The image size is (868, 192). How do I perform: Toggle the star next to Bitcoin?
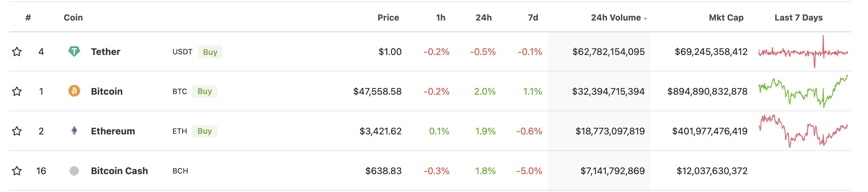click(x=17, y=91)
